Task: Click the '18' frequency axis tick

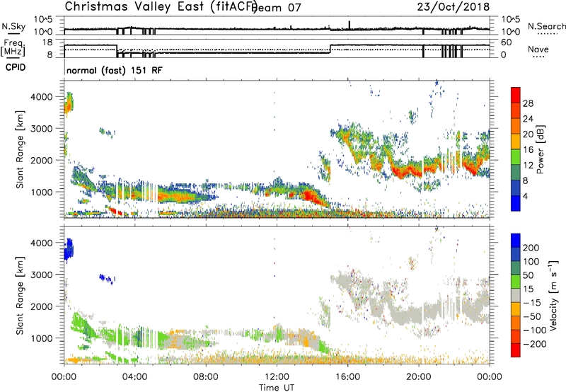Action: (x=47, y=42)
